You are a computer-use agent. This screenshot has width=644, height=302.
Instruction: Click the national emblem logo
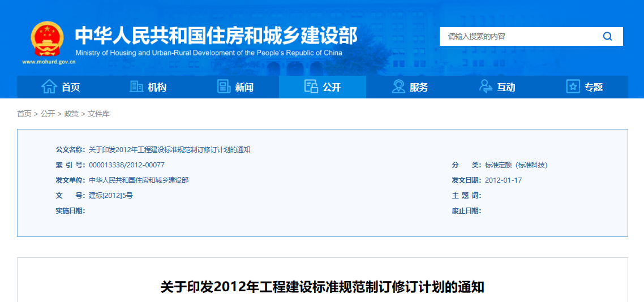click(47, 38)
